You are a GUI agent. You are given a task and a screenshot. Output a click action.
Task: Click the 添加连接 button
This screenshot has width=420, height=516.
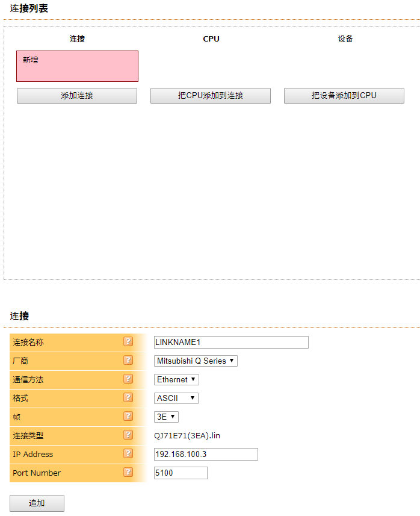77,96
